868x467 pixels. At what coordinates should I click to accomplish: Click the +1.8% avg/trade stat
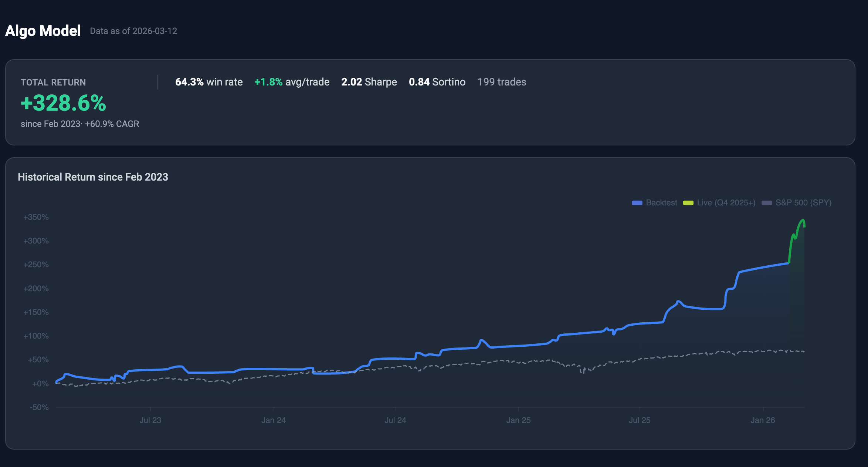pyautogui.click(x=292, y=82)
